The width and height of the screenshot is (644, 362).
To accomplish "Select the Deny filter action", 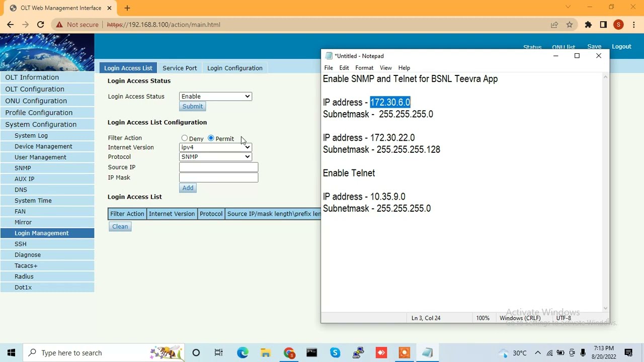I will coord(185,138).
